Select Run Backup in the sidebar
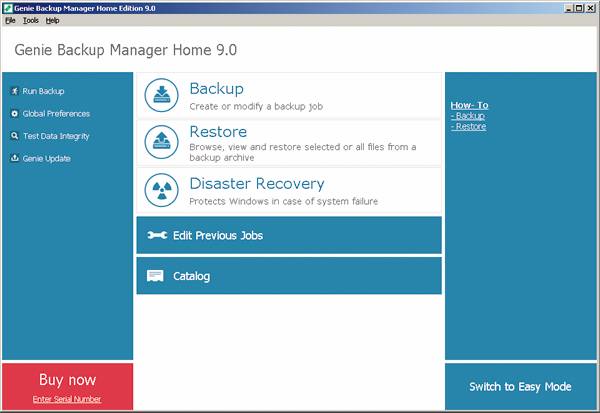This screenshot has height=413, width=600. (x=43, y=91)
